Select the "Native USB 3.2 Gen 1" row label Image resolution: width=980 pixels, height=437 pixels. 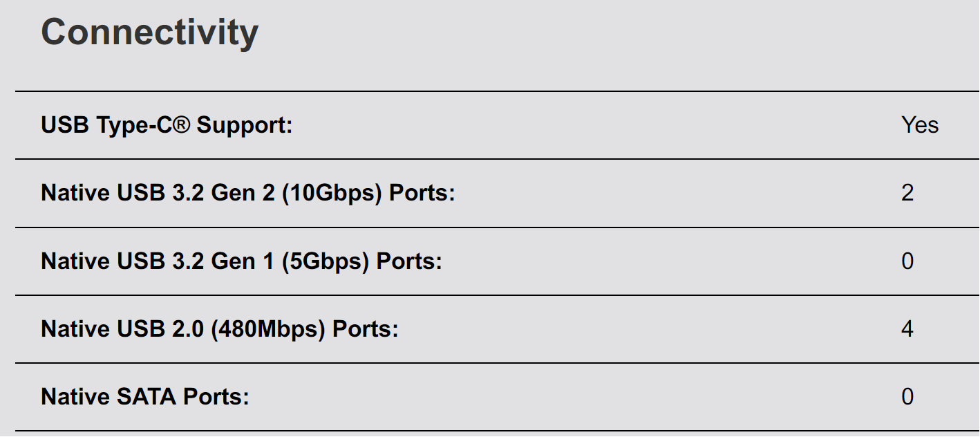241,261
